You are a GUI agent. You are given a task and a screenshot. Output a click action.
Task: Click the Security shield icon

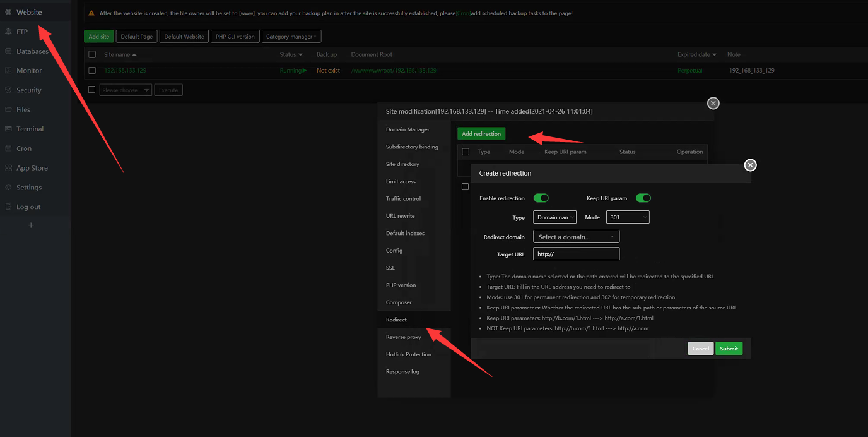[x=8, y=90]
